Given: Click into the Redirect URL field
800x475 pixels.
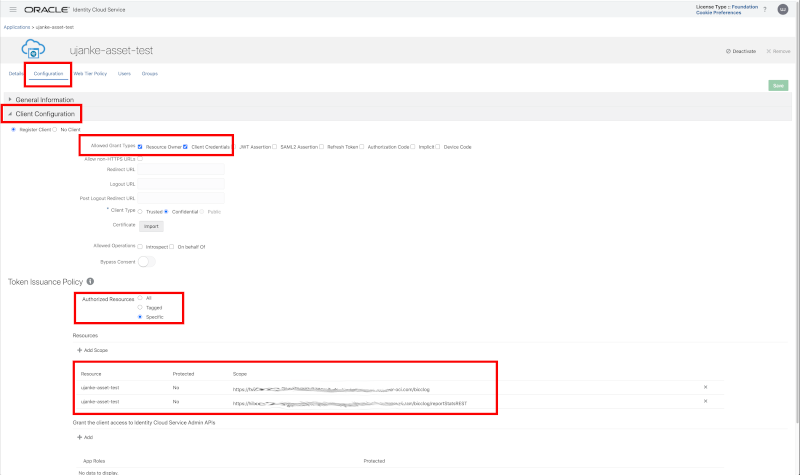Looking at the screenshot, I should tap(181, 169).
